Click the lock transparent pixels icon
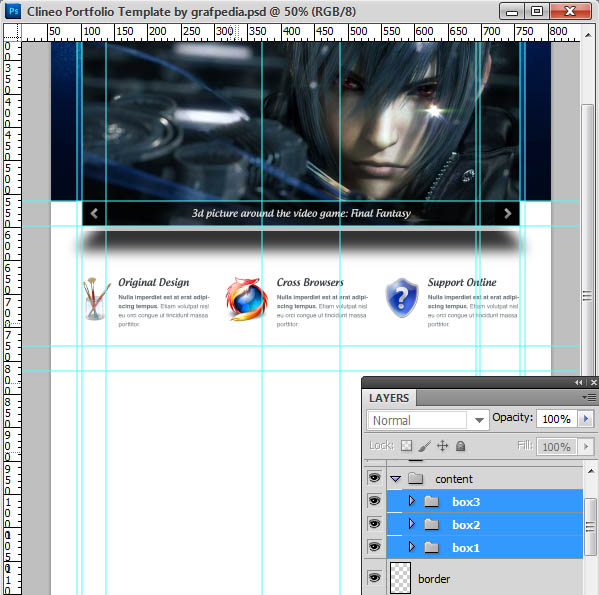Image resolution: width=599 pixels, height=595 pixels. (x=406, y=446)
